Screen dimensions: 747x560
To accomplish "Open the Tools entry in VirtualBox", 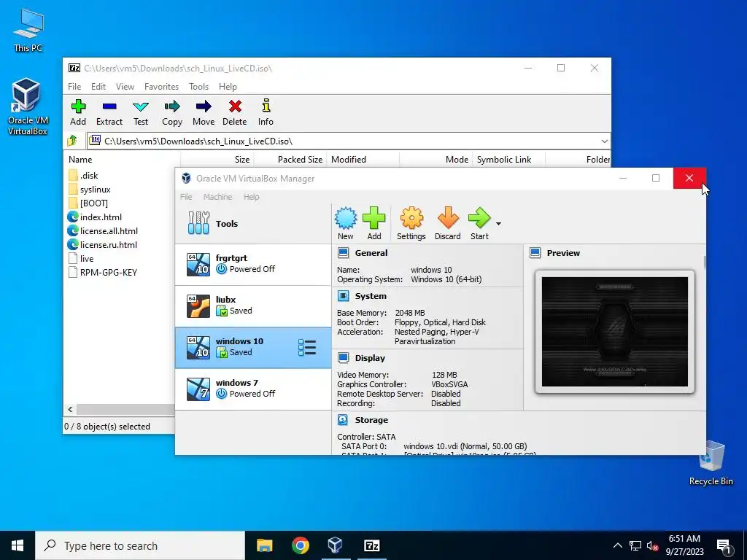I will coord(253,223).
